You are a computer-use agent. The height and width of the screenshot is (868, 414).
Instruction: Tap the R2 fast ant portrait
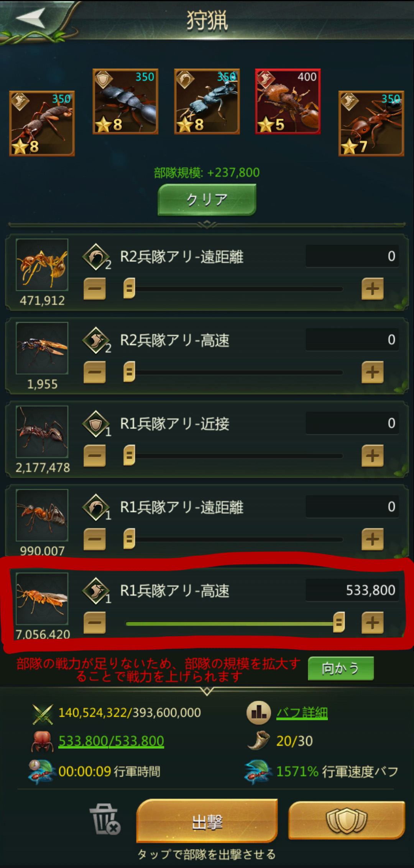click(x=42, y=348)
